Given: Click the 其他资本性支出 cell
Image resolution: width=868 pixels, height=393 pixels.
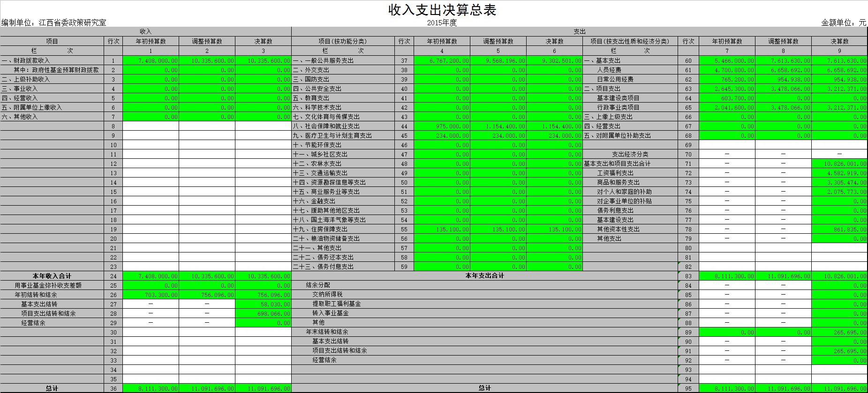Looking at the screenshot, I should 630,229.
